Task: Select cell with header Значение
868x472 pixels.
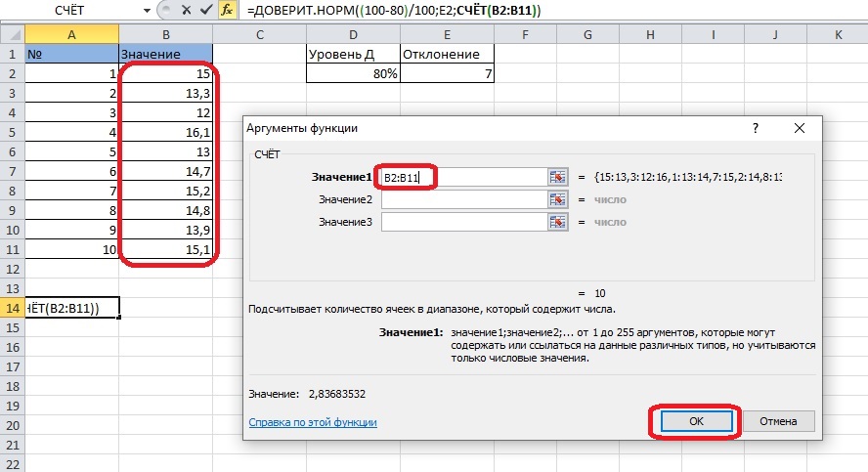Action: point(165,54)
